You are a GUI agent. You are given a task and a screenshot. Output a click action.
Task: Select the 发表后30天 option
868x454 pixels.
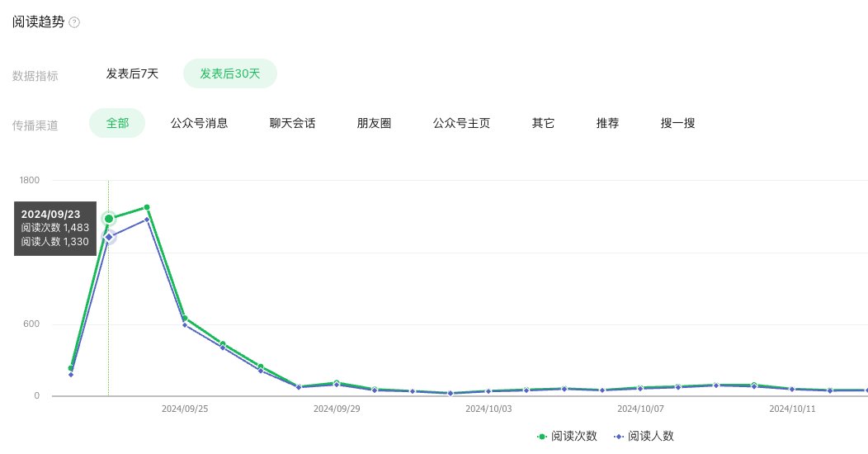point(229,73)
